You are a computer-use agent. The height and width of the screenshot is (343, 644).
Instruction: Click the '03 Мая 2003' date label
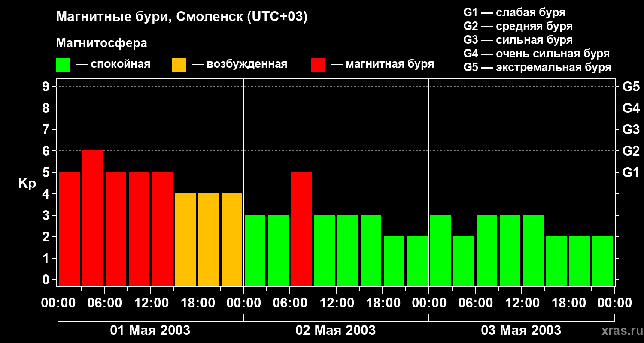521,330
